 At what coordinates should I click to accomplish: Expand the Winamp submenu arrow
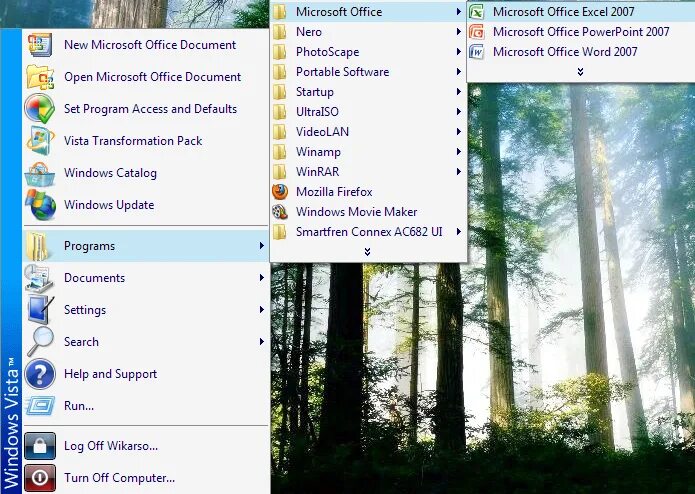coord(459,152)
